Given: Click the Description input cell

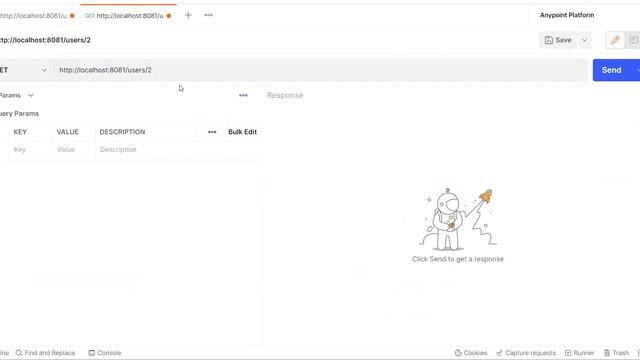Looking at the screenshot, I should (179, 150).
